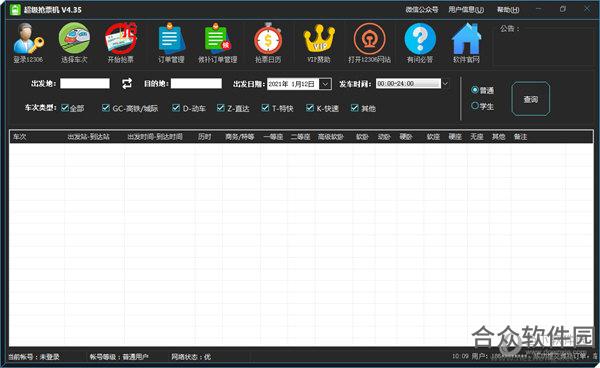
Task: Toggle the 全部 train type checkbox
Action: tap(65, 108)
